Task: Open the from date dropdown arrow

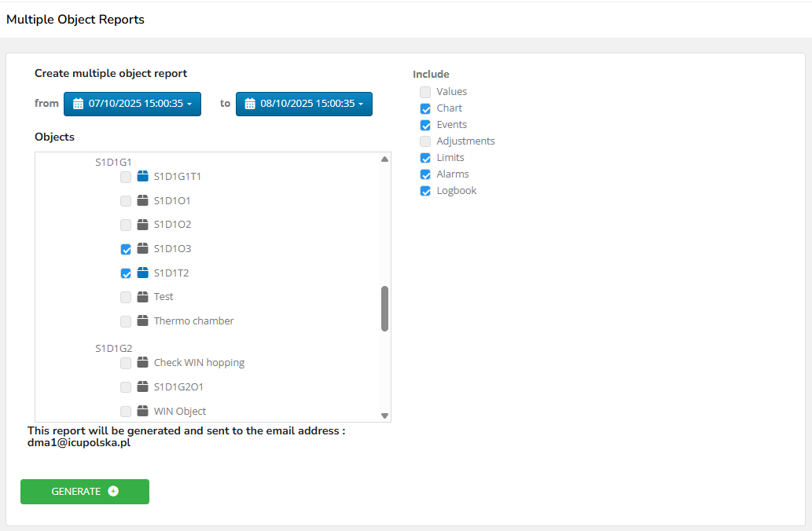Action: [x=189, y=104]
